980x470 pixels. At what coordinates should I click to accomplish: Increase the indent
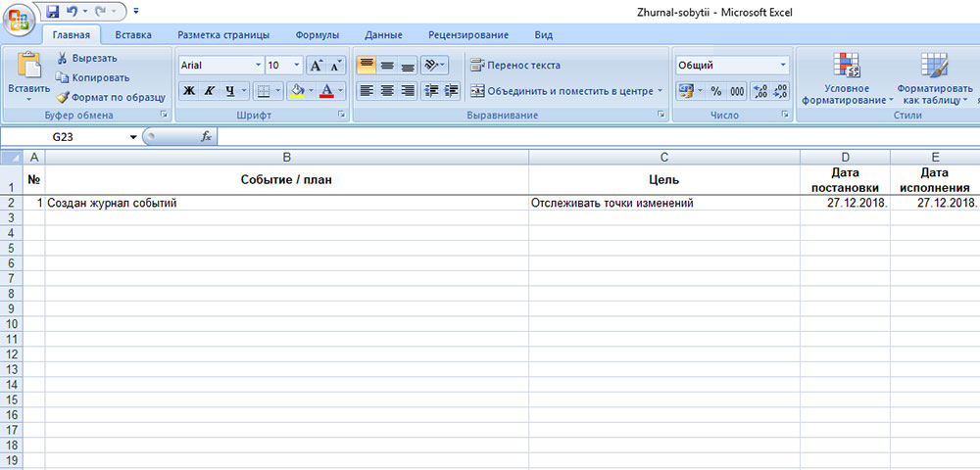pos(451,91)
